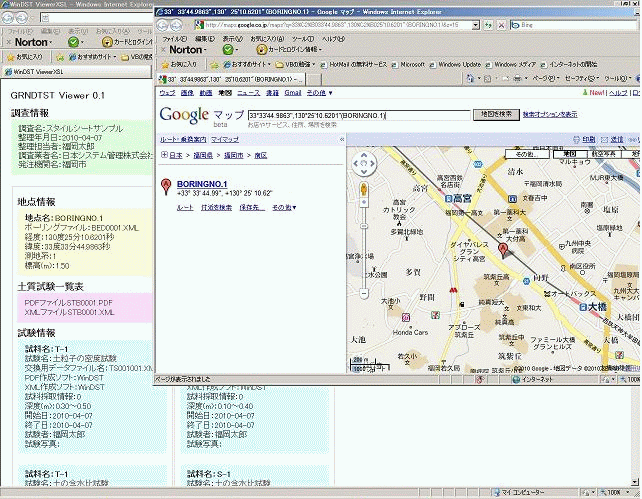Open a new blank tab in Maps window

pos(314,79)
